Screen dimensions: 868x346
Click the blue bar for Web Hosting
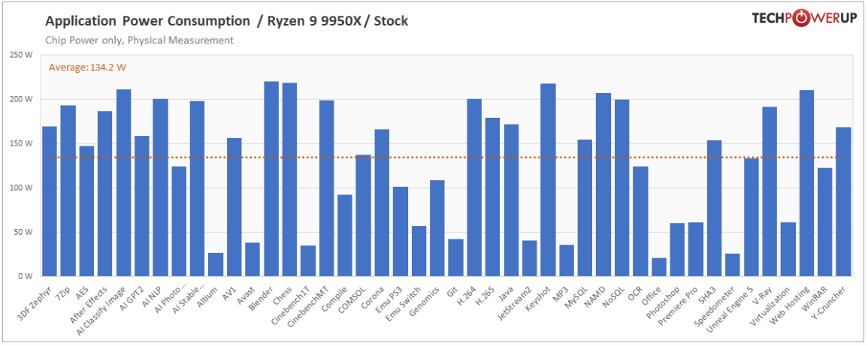coord(806,183)
